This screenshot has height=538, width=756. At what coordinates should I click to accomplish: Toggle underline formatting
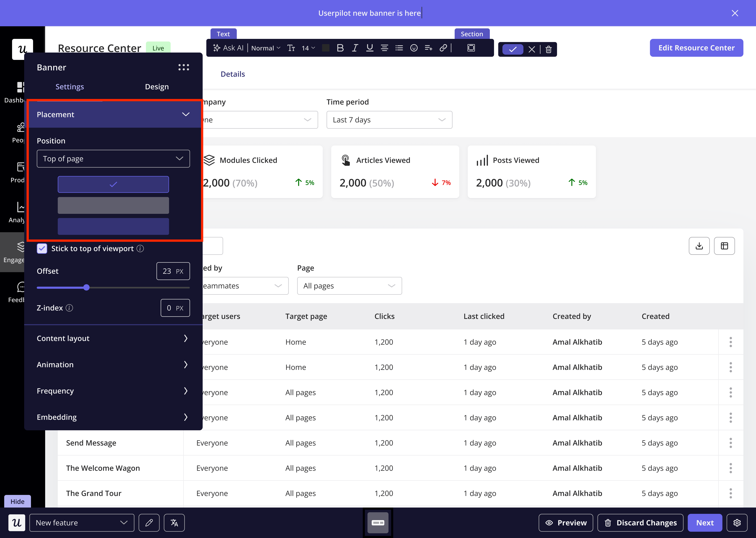(x=370, y=48)
